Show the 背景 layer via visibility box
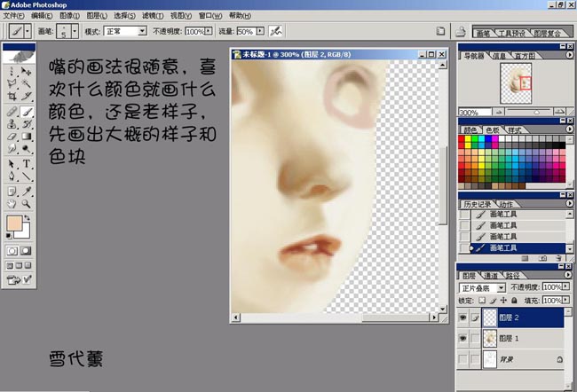577x392 pixels. coord(464,359)
